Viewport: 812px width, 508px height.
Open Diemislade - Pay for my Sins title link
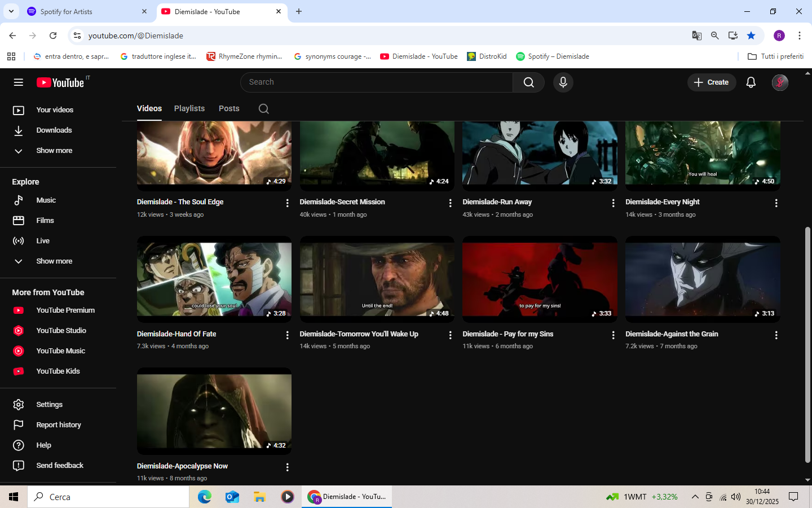(x=507, y=334)
